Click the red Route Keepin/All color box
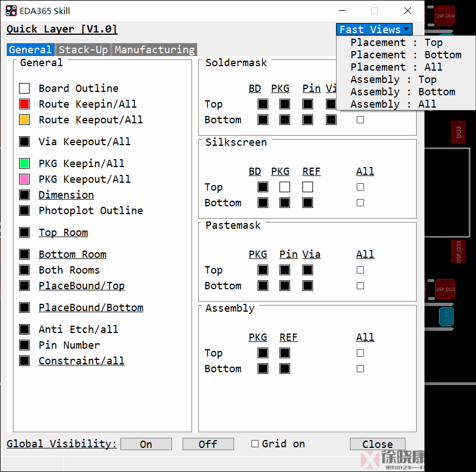This screenshot has height=472, width=476. pyautogui.click(x=24, y=104)
